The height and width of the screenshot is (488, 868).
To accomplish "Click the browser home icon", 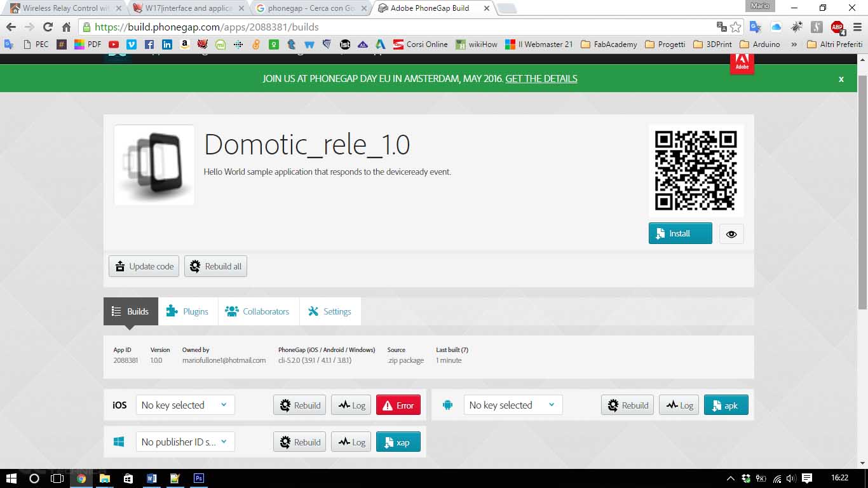I will (66, 27).
